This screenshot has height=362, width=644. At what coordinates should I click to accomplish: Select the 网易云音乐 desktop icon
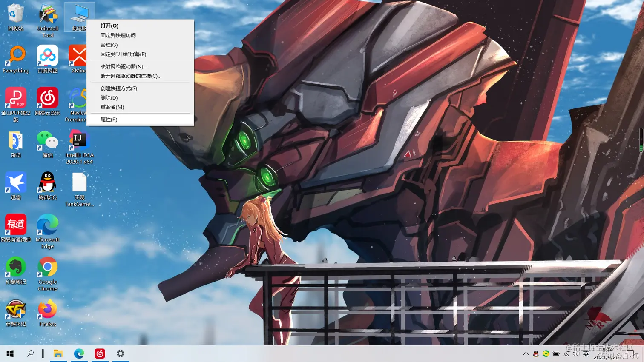pyautogui.click(x=48, y=102)
